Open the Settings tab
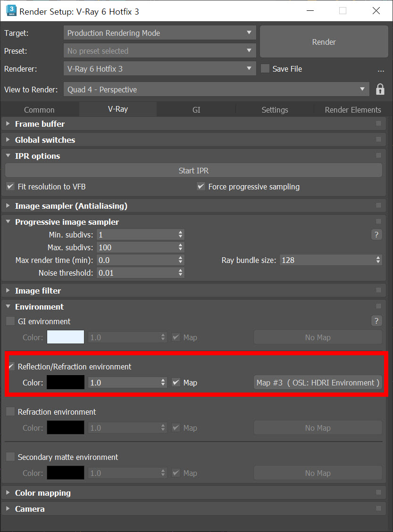The height and width of the screenshot is (532, 393). click(275, 110)
